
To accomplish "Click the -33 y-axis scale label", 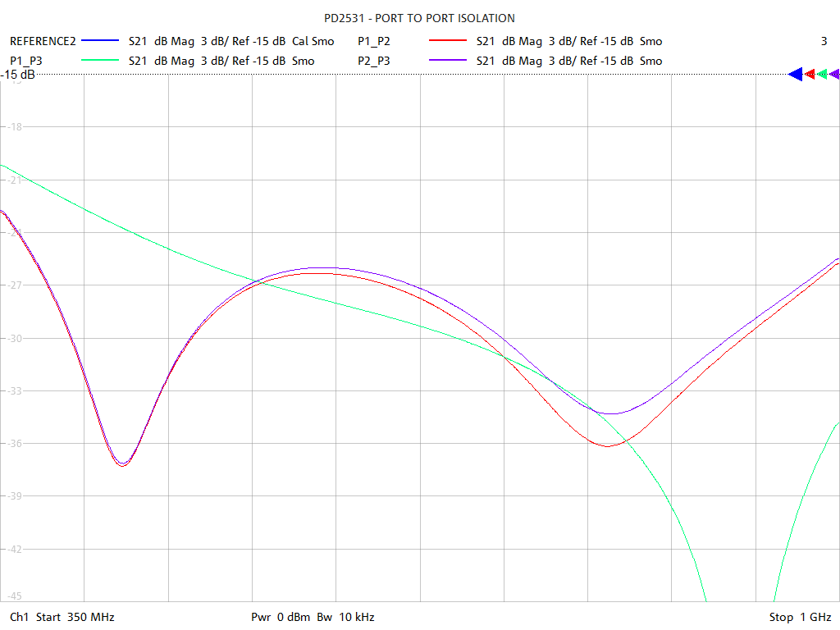I will pos(15,391).
